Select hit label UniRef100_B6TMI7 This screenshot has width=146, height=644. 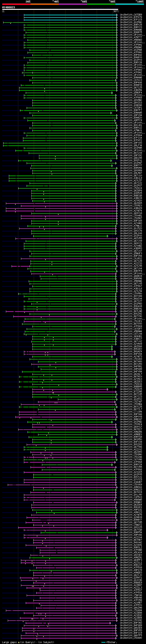pyautogui.click(x=131, y=429)
